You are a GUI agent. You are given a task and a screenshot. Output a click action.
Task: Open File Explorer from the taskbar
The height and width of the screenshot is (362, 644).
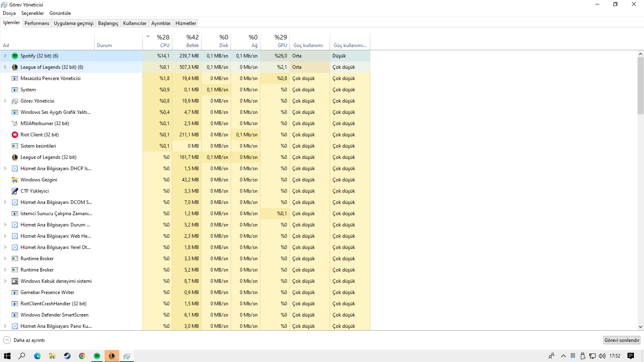point(52,356)
